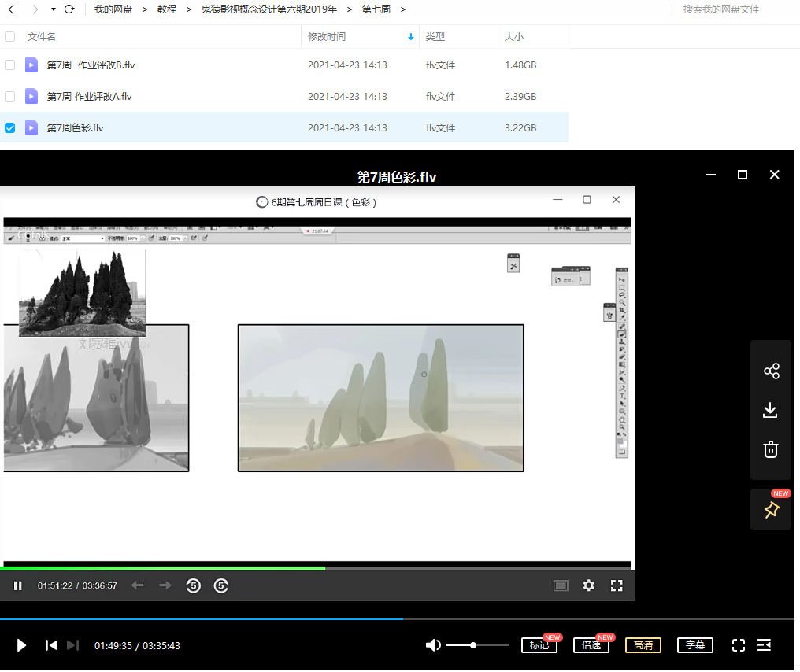Screen dimensions: 800x672
Task: Navigate to 我的网盘 in the breadcrumb
Action: pyautogui.click(x=113, y=9)
